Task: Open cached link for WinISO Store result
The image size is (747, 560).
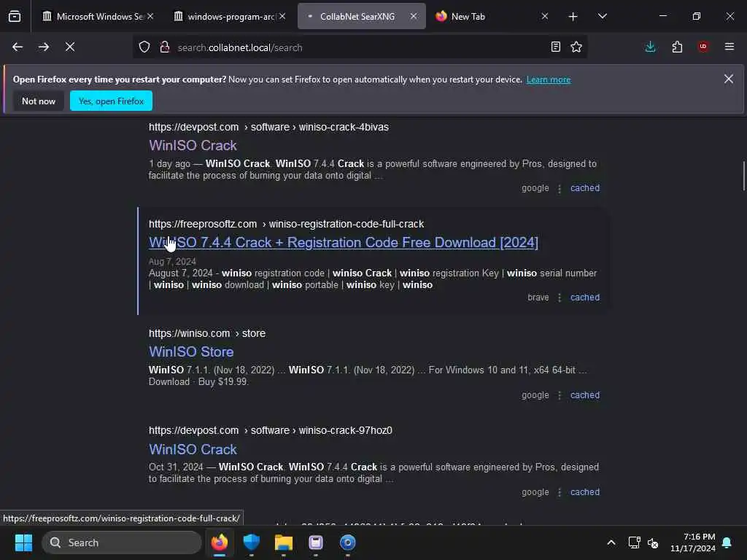Action: pyautogui.click(x=585, y=395)
